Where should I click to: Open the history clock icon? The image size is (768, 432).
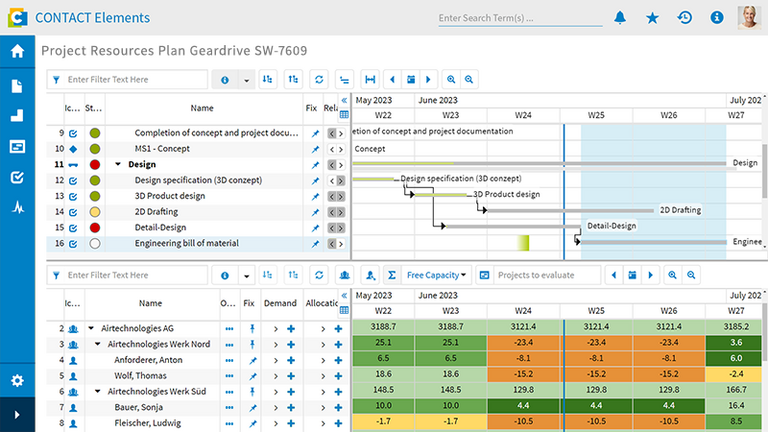(685, 18)
